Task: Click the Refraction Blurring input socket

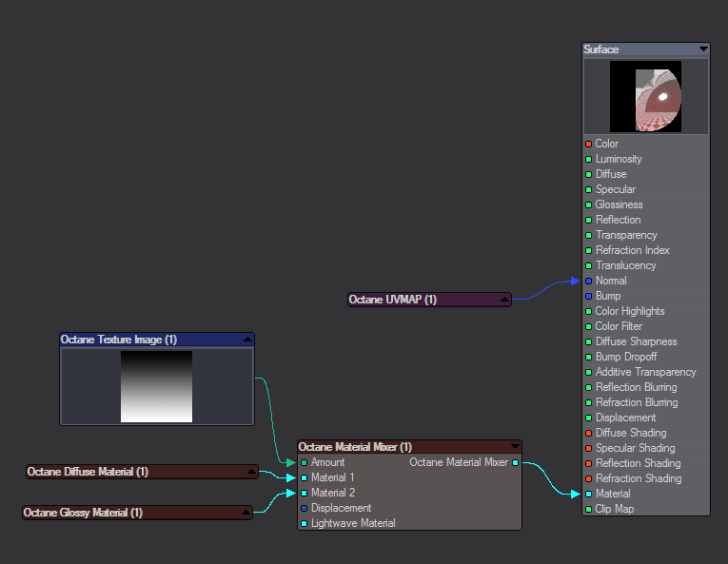Action: coord(588,403)
